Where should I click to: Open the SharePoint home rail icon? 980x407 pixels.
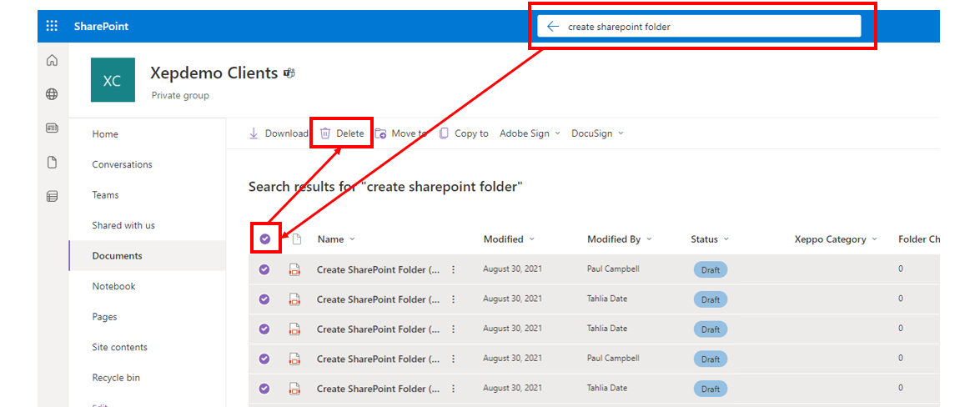[53, 61]
